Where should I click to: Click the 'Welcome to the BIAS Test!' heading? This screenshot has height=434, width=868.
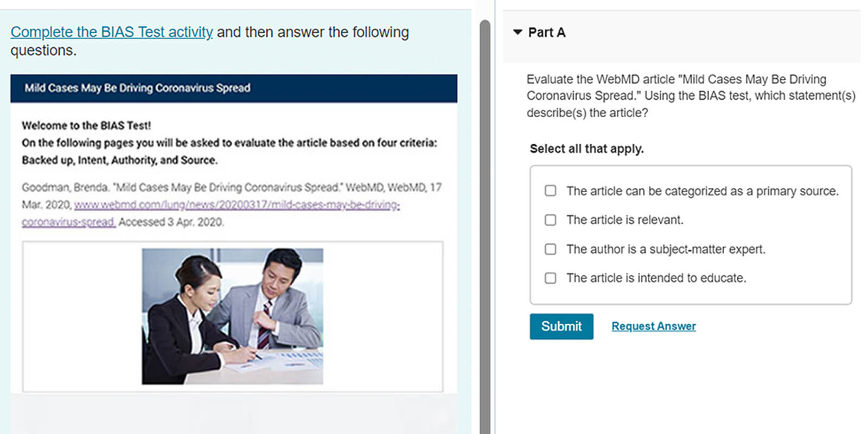pos(86,125)
